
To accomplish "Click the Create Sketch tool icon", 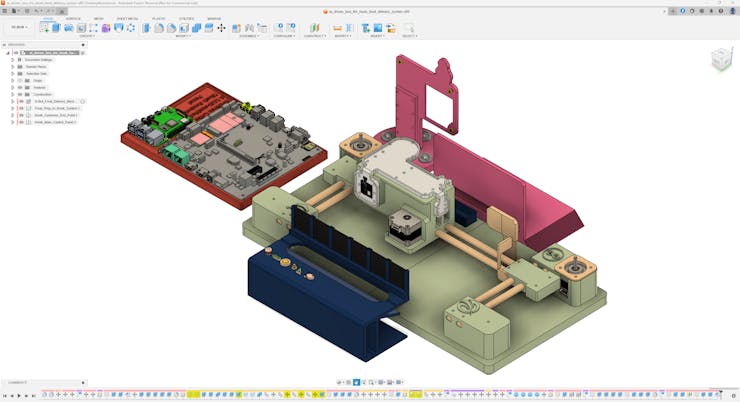I will 46,28.
